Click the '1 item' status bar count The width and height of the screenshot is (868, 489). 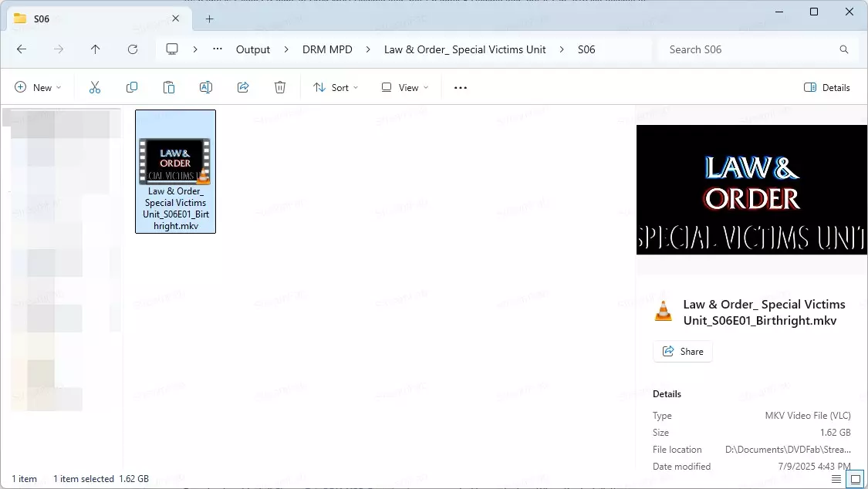[x=25, y=479]
